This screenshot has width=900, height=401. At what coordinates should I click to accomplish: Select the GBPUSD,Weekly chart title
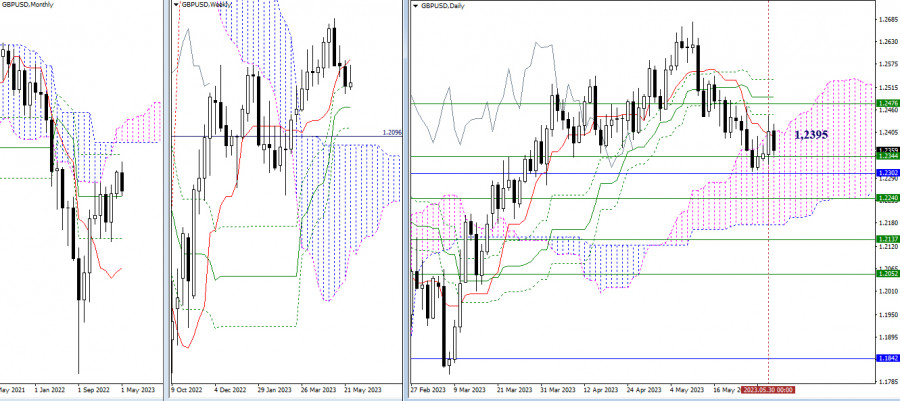click(207, 5)
